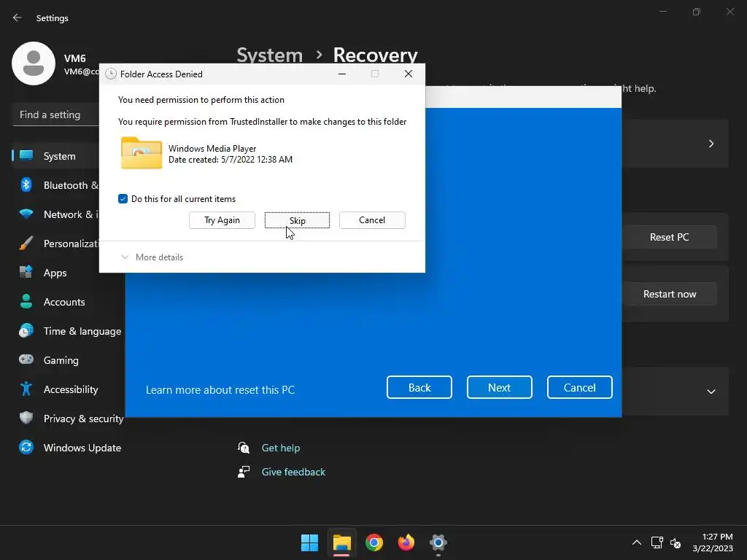Open the Windows Start menu
This screenshot has height=560, width=747.
(309, 542)
